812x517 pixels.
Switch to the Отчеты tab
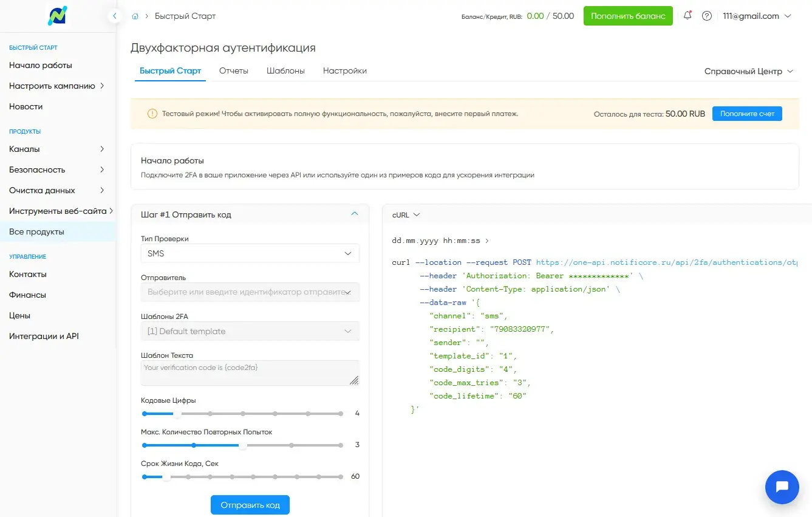pyautogui.click(x=234, y=70)
